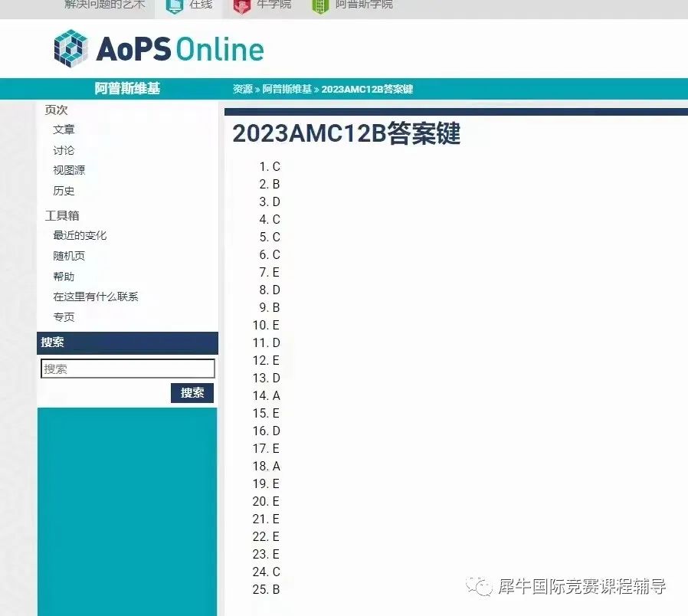This screenshot has height=616, width=688.
Task: Show the page 历史
Action: point(64,191)
